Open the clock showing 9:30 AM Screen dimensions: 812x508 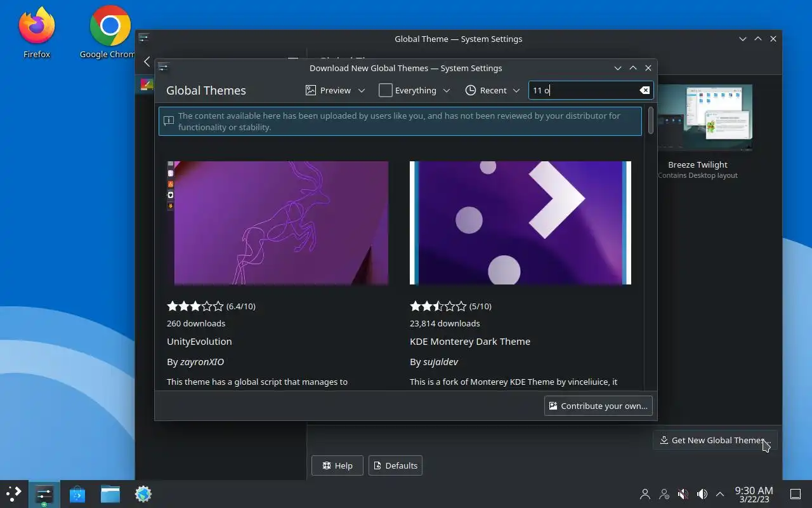tap(754, 494)
